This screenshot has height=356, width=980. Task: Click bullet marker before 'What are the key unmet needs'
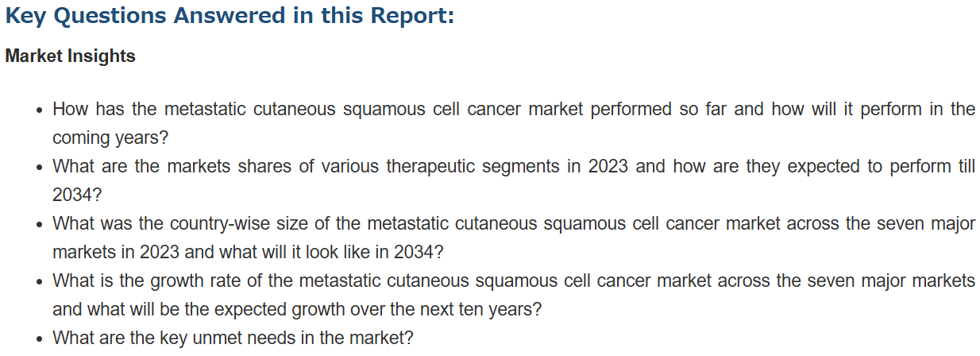[x=40, y=339]
